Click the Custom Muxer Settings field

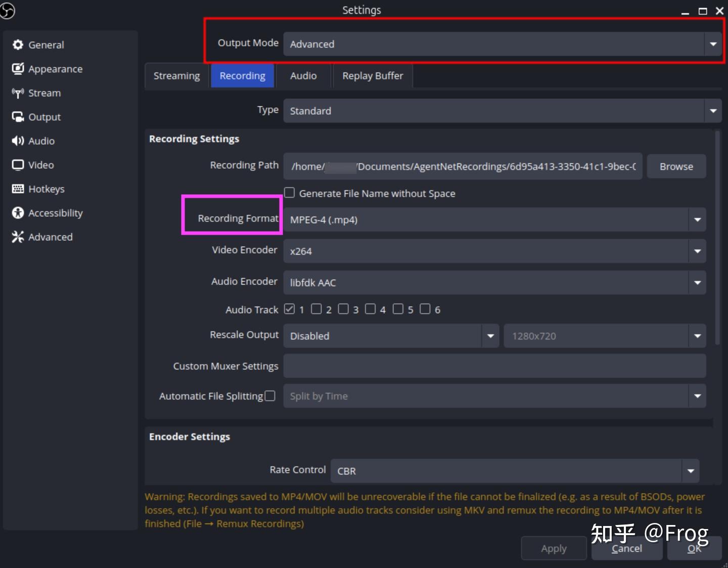tap(494, 366)
